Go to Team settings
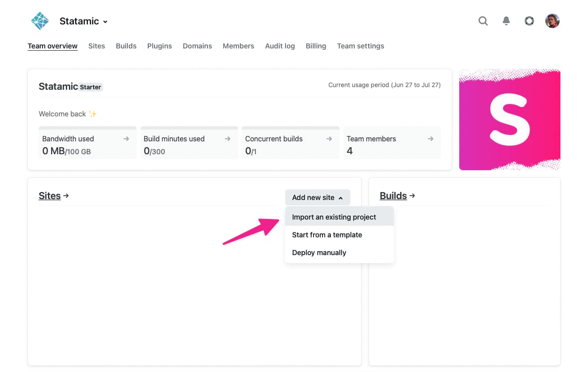The height and width of the screenshot is (372, 588). coord(360,46)
